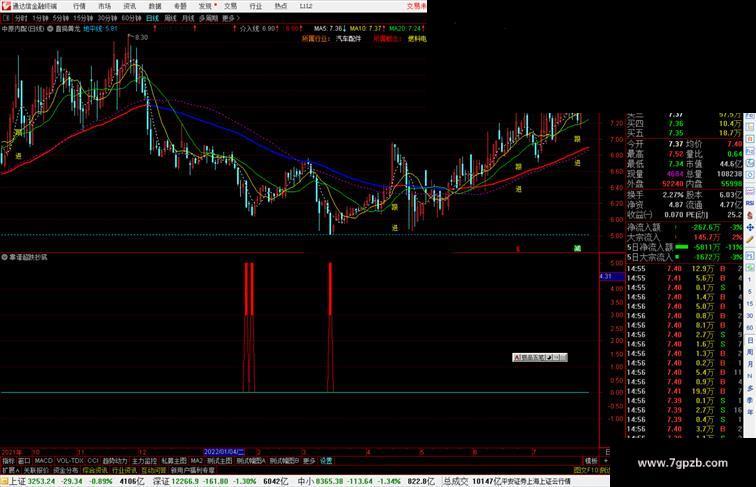756x487 pixels.
Task: Click the 净流入额 row
Action: pos(684,227)
